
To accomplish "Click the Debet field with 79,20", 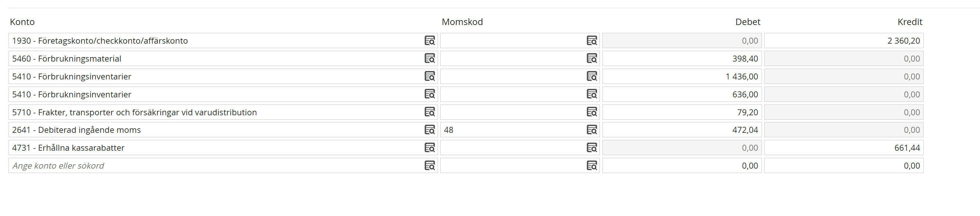I will tap(682, 112).
